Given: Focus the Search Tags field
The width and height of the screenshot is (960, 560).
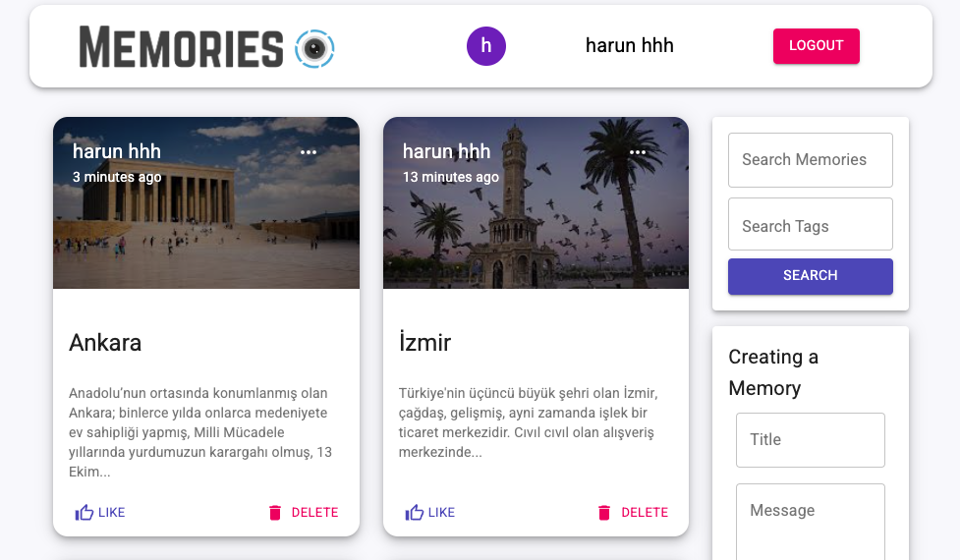Looking at the screenshot, I should point(810,225).
